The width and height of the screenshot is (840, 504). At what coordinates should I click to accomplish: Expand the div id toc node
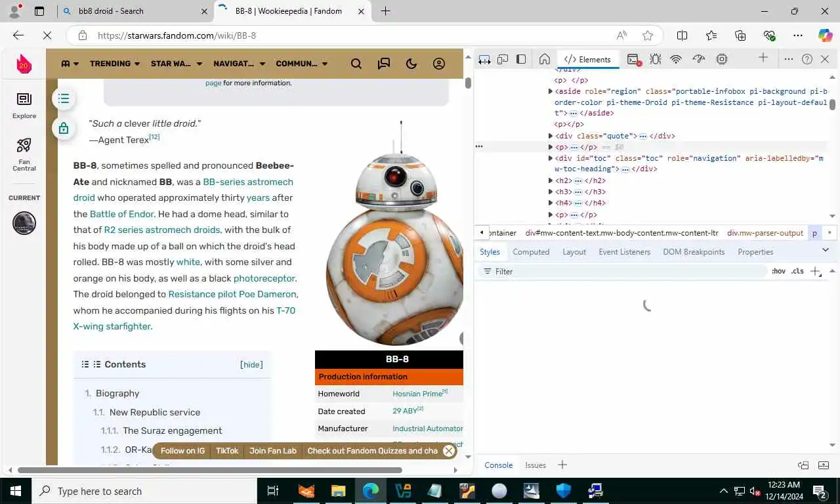point(551,158)
